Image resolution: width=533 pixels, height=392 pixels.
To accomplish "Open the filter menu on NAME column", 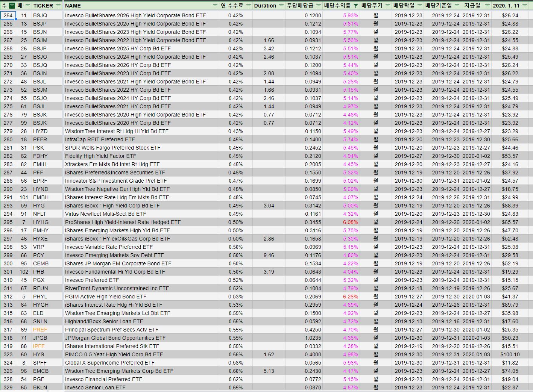I will pyautogui.click(x=215, y=6).
